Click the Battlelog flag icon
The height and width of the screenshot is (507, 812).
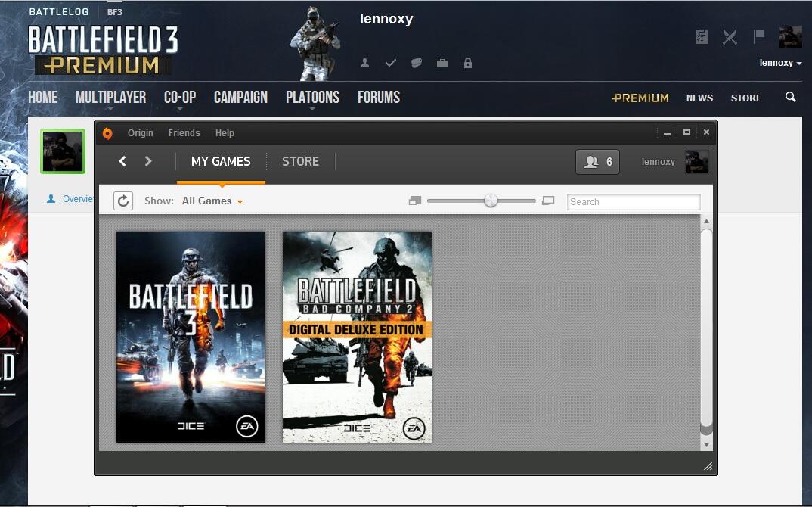(x=758, y=36)
